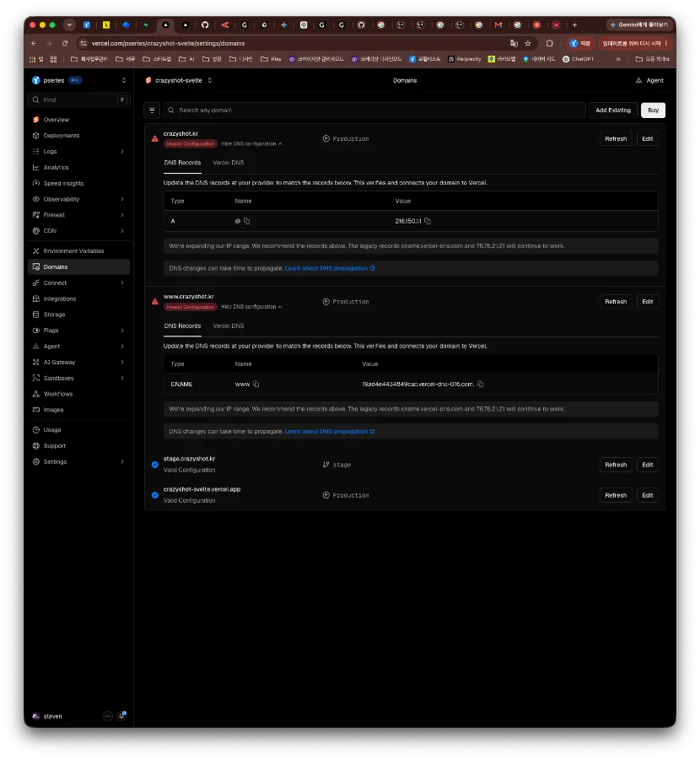Screen dimensions: 700x759
Task: Open the Agent button in the header
Action: pos(649,80)
